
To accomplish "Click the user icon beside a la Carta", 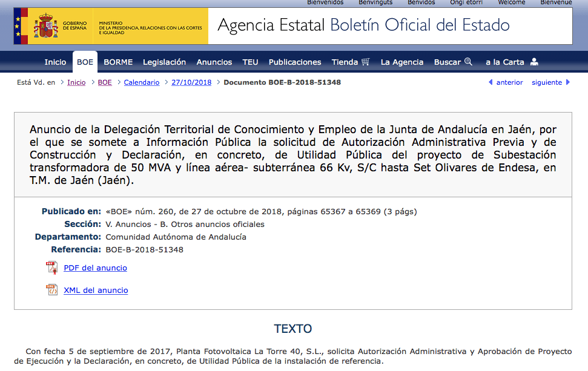I will (534, 62).
